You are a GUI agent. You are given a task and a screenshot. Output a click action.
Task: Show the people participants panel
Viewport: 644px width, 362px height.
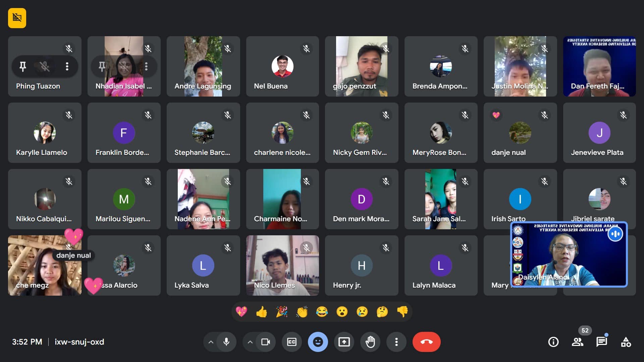[x=577, y=342]
